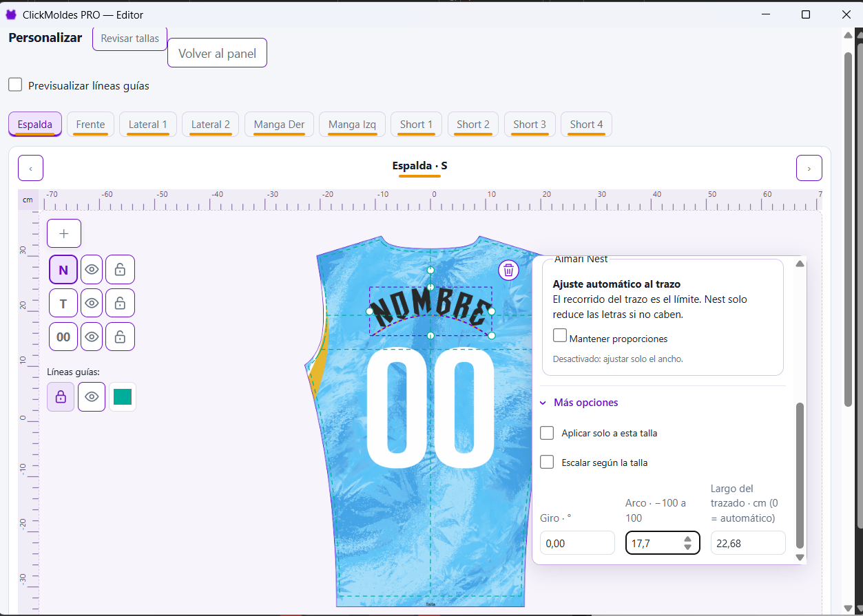Click the Revisar tallas button
Image resolution: width=863 pixels, height=616 pixels.
click(130, 39)
